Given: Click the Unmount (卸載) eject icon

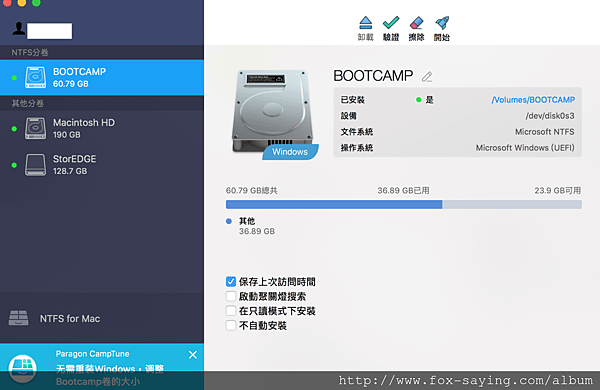Looking at the screenshot, I should point(365,23).
